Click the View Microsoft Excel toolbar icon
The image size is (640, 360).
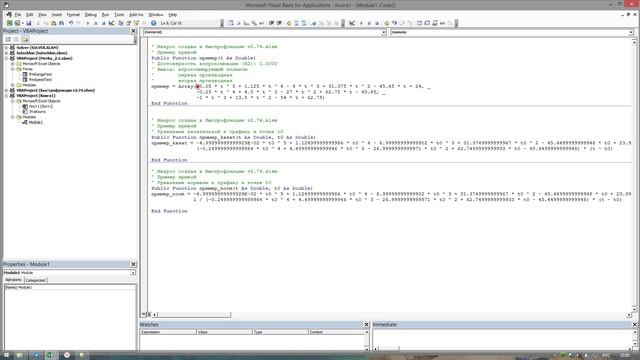coord(9,23)
